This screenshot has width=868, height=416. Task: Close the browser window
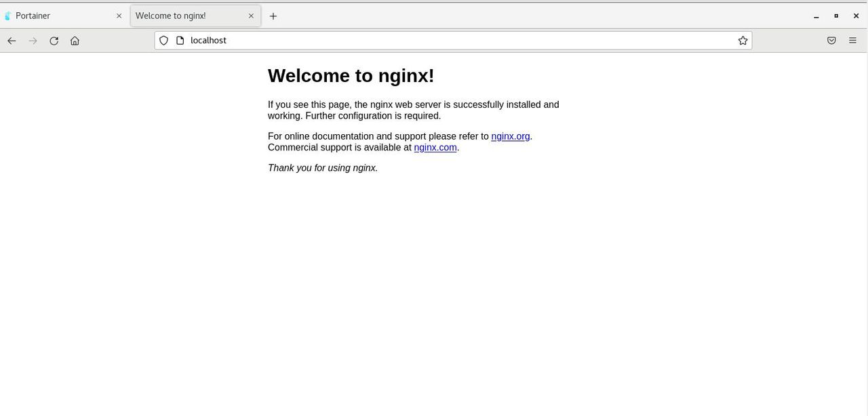pyautogui.click(x=856, y=16)
